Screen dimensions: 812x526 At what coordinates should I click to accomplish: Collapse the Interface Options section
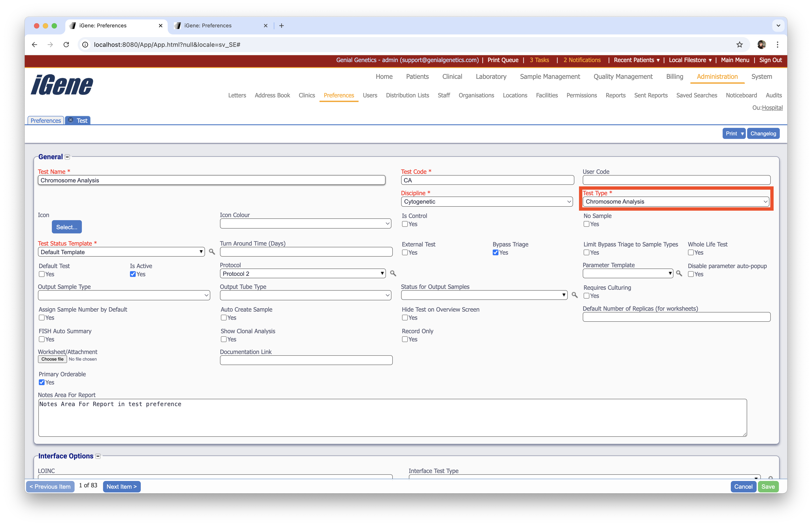98,456
